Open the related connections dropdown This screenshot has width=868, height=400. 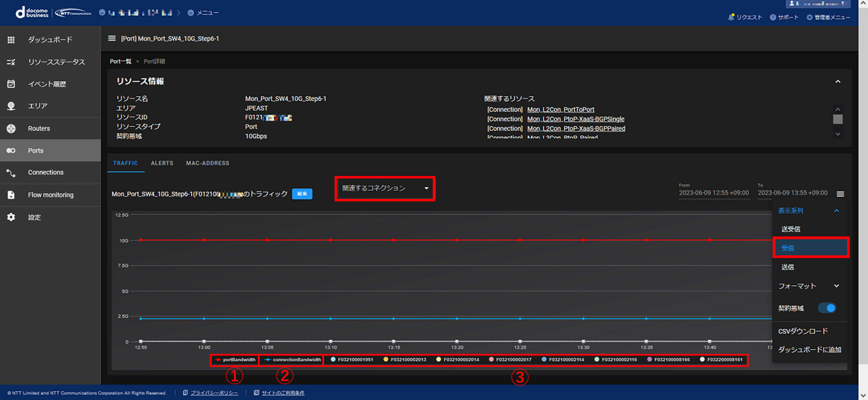coord(385,188)
